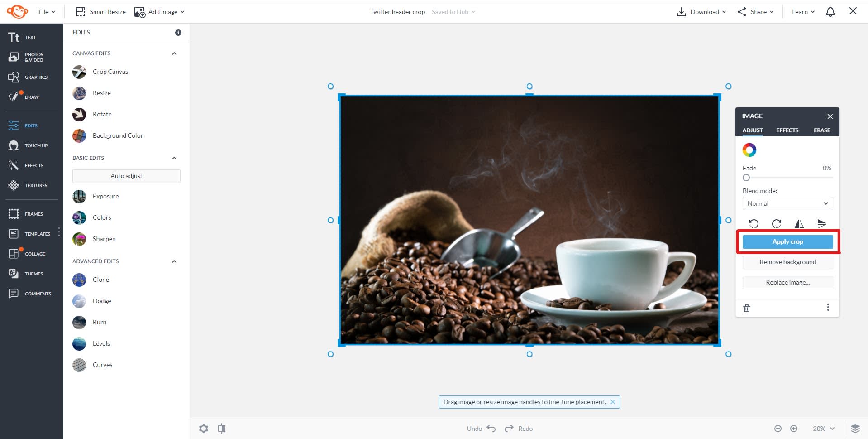Flip image horizontally

[799, 223]
